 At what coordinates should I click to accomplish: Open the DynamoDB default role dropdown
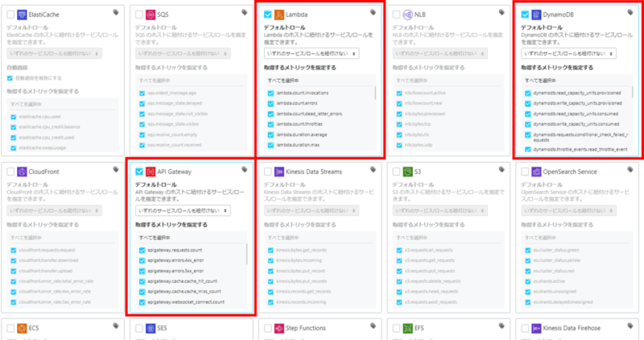pos(568,53)
